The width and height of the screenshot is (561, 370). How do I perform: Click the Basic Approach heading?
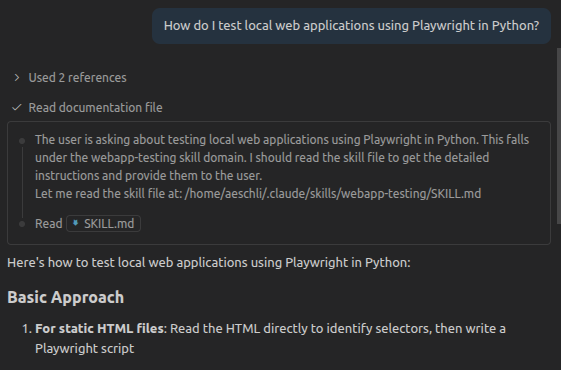(65, 297)
